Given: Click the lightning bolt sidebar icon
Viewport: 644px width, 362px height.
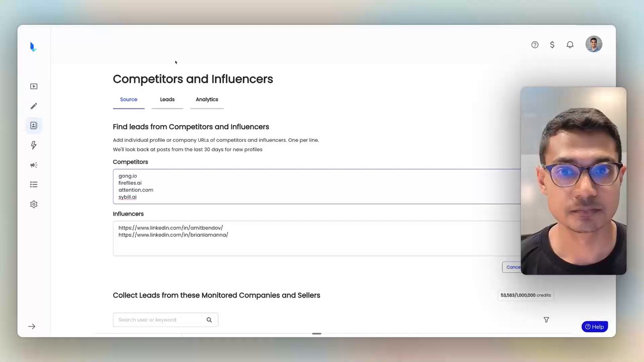Looking at the screenshot, I should 34,145.
